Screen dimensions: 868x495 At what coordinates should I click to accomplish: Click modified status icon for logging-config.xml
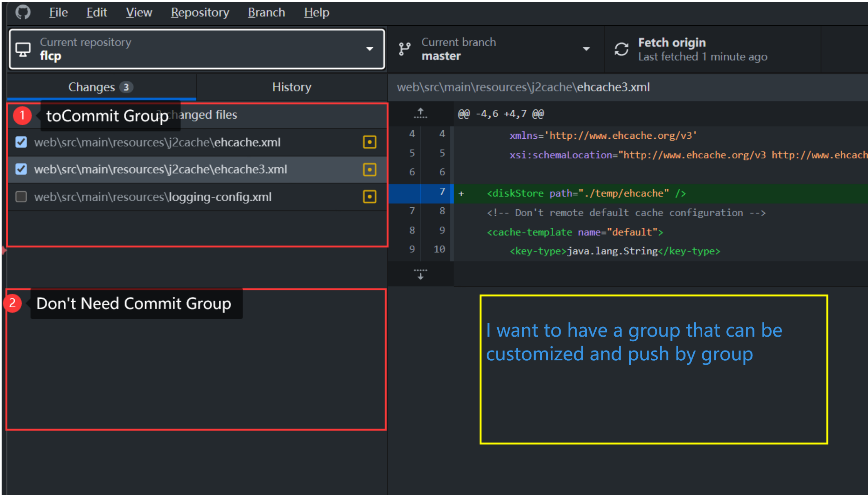[x=369, y=197]
